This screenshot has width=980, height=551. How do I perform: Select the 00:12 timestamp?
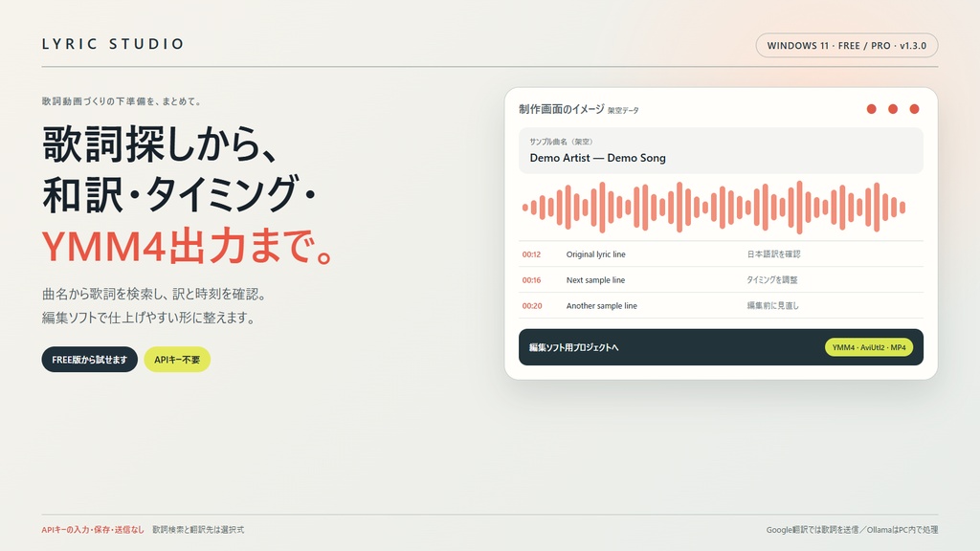[531, 254]
